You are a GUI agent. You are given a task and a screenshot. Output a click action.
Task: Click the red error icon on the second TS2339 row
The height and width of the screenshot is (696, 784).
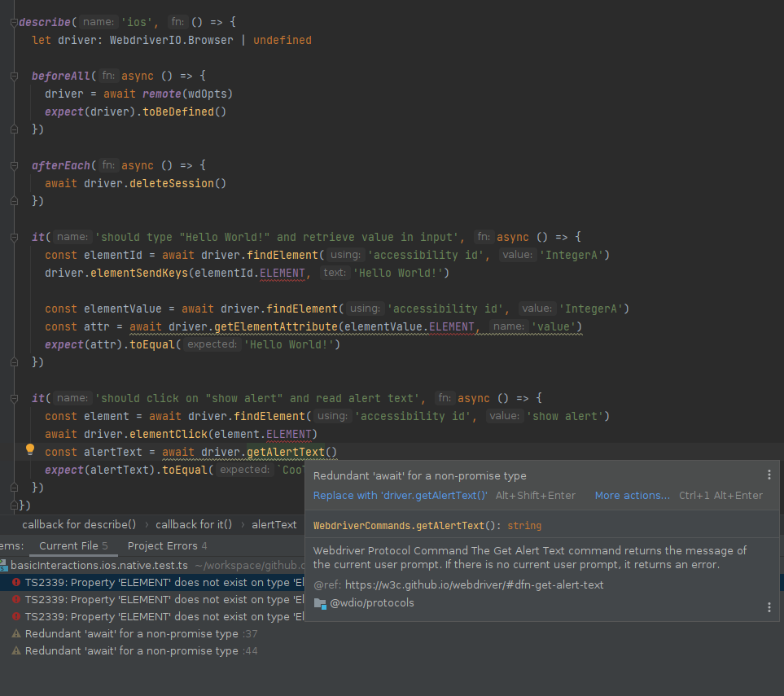[x=16, y=599]
